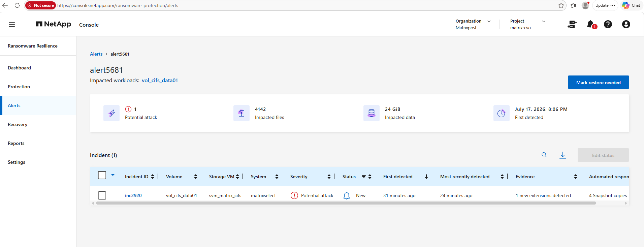Click the Ransomware Resilience sidebar title
644x247 pixels.
tap(33, 46)
